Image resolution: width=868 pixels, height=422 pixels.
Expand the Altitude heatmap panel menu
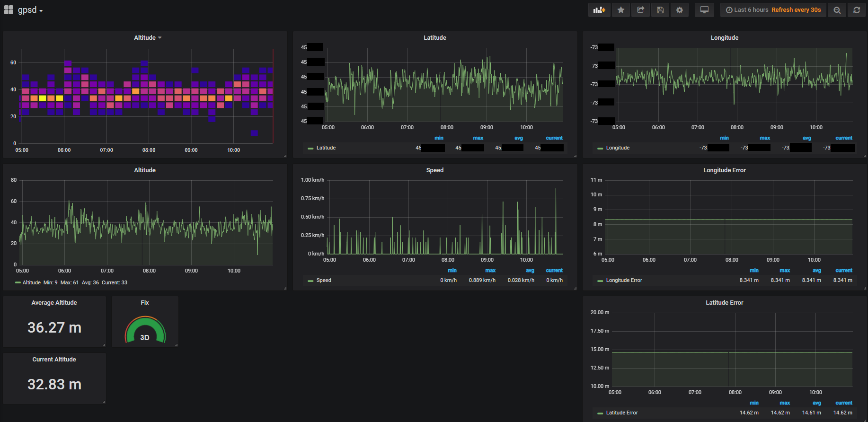pyautogui.click(x=147, y=38)
